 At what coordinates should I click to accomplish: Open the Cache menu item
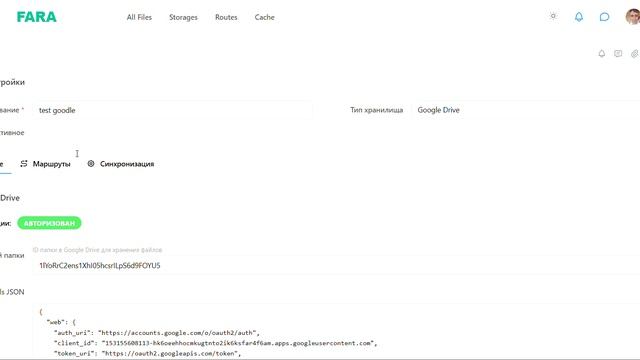click(264, 17)
